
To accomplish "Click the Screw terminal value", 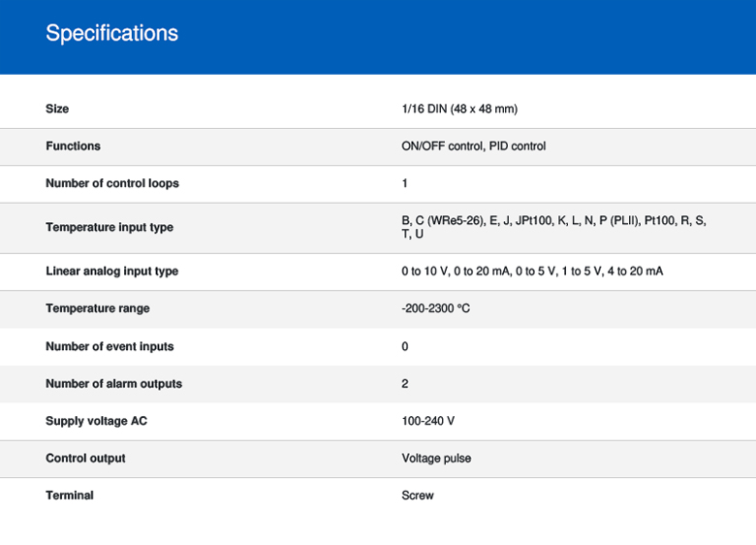I will pos(418,496).
